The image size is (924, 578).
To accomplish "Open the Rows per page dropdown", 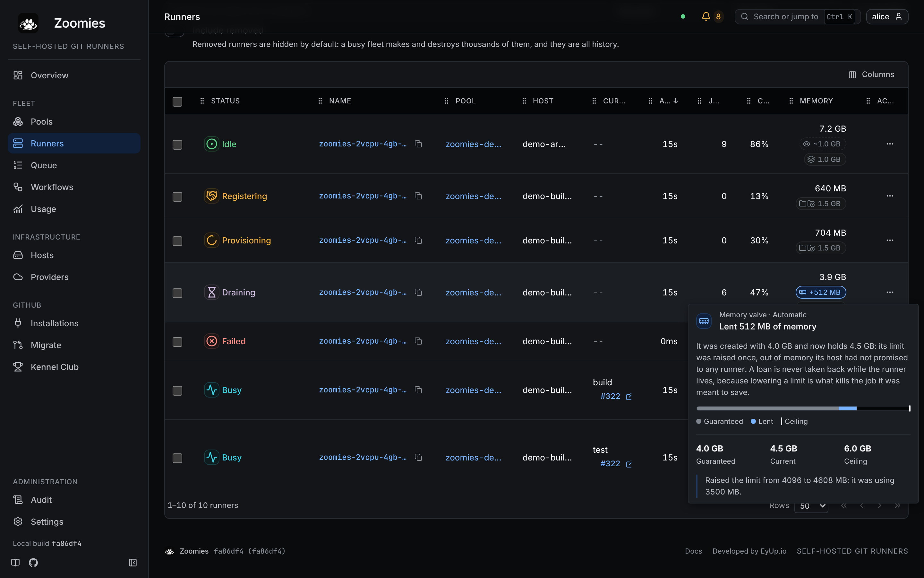I will (811, 506).
